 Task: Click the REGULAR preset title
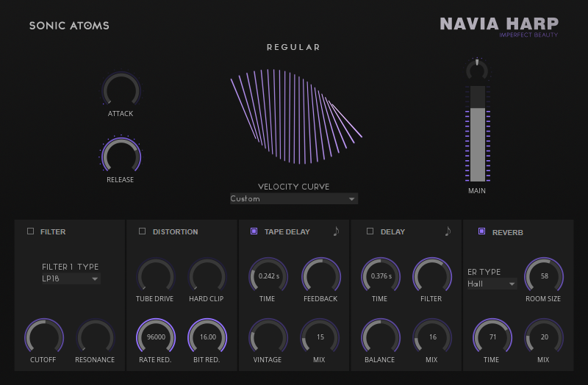tap(293, 48)
